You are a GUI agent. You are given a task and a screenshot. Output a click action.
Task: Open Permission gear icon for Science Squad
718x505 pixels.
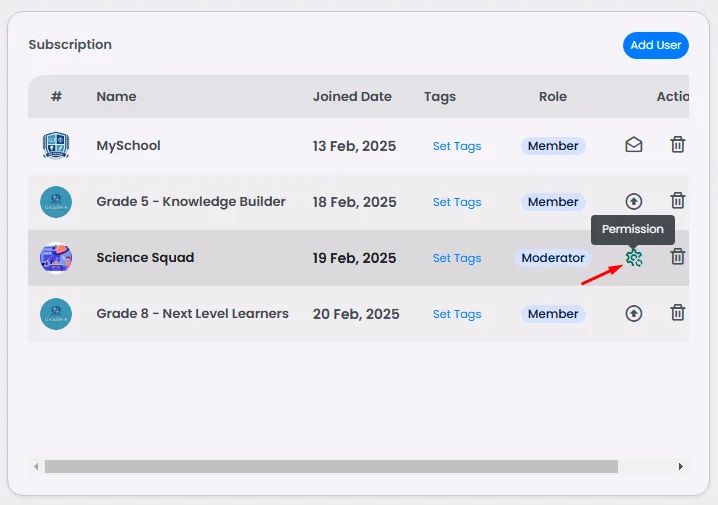point(633,258)
